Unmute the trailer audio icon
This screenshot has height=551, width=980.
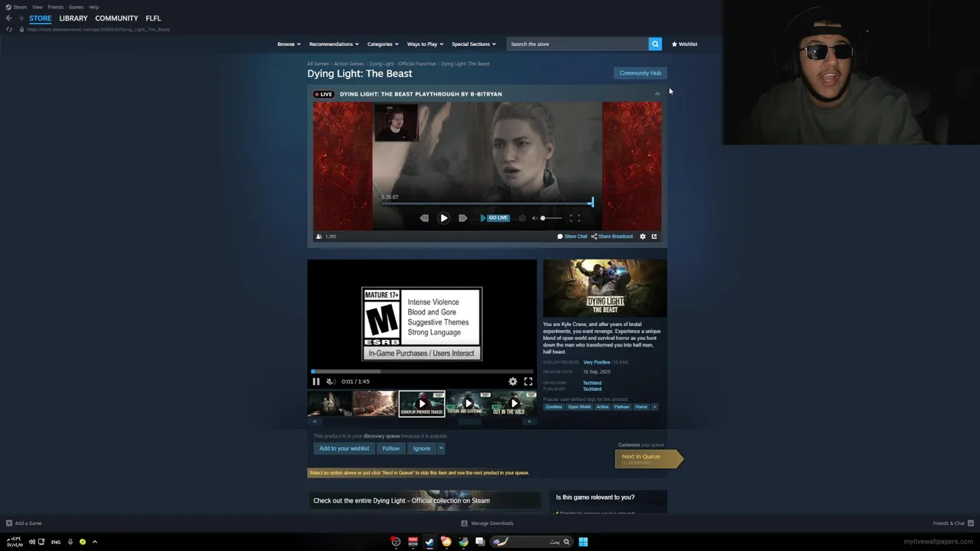(330, 381)
